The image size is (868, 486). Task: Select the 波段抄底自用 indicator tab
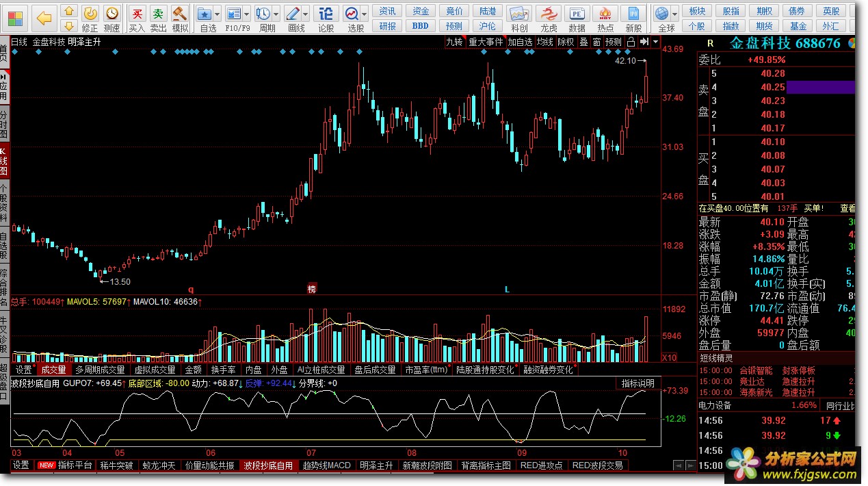click(268, 465)
